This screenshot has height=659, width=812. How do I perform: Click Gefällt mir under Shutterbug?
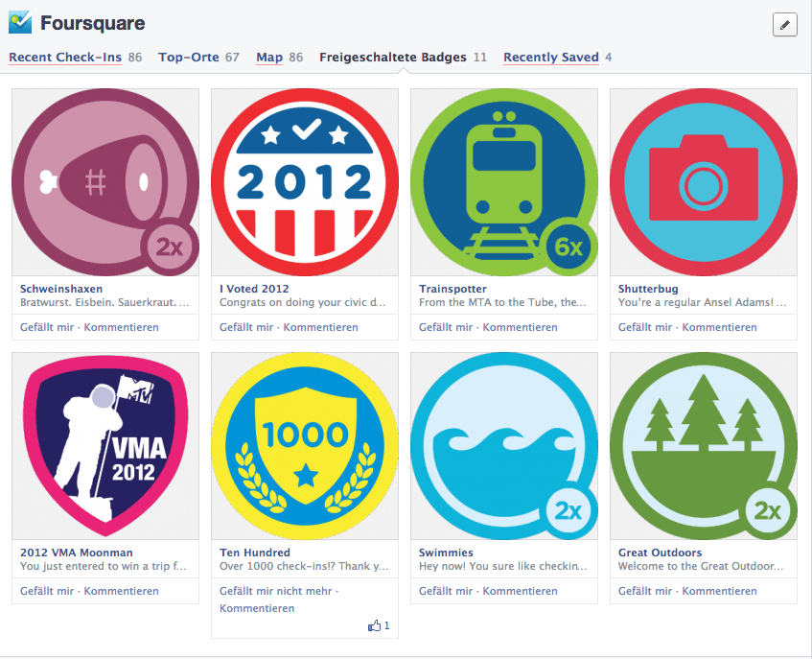[x=645, y=327]
